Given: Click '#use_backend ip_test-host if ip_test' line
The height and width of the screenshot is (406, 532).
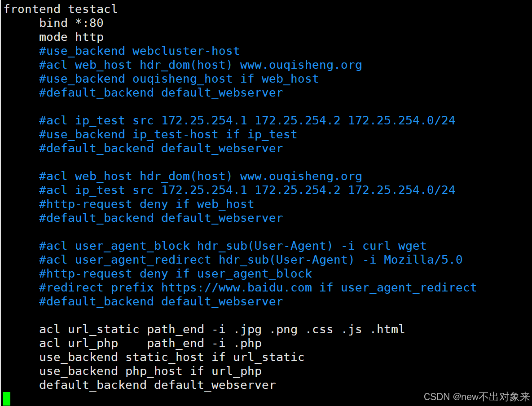Looking at the screenshot, I should (168, 134).
